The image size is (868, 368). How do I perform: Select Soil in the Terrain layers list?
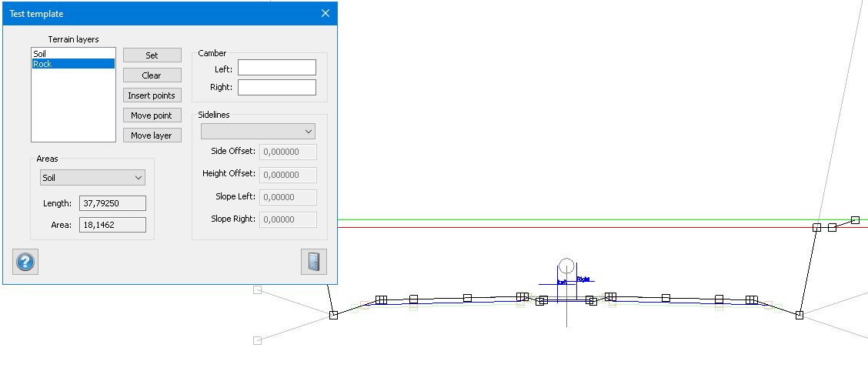click(x=73, y=54)
